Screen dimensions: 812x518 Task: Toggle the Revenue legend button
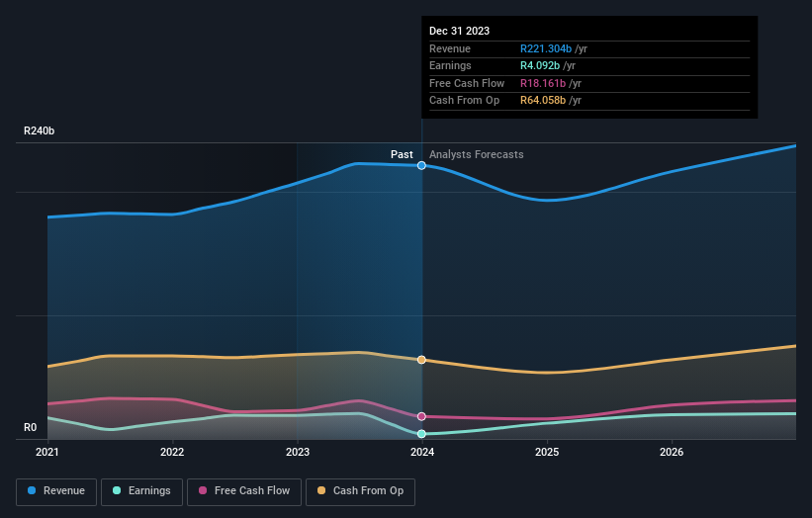56,491
